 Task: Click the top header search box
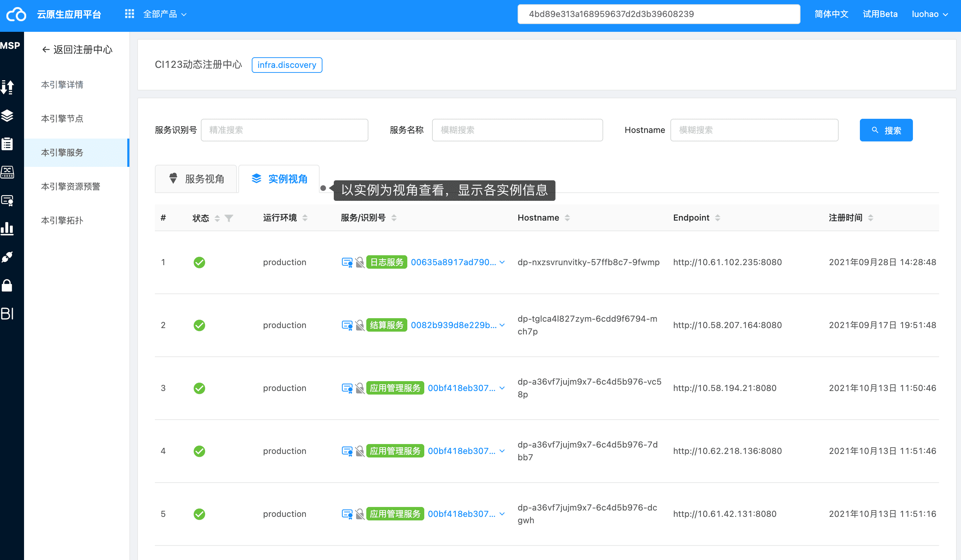tap(659, 14)
